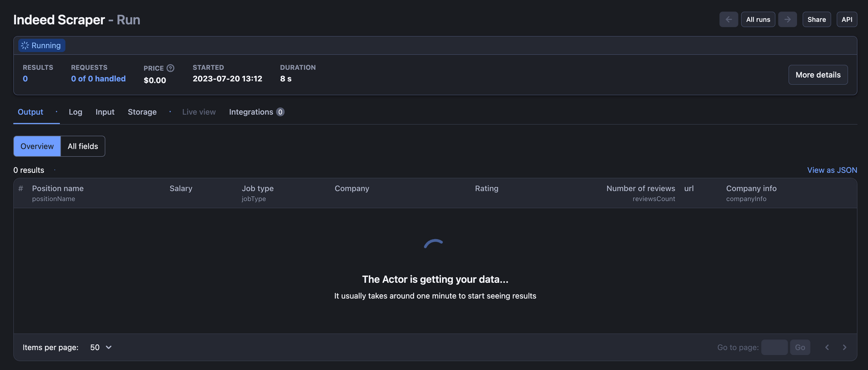Image resolution: width=868 pixels, height=370 pixels.
Task: Click the '0 results' text above table
Action: tap(29, 170)
